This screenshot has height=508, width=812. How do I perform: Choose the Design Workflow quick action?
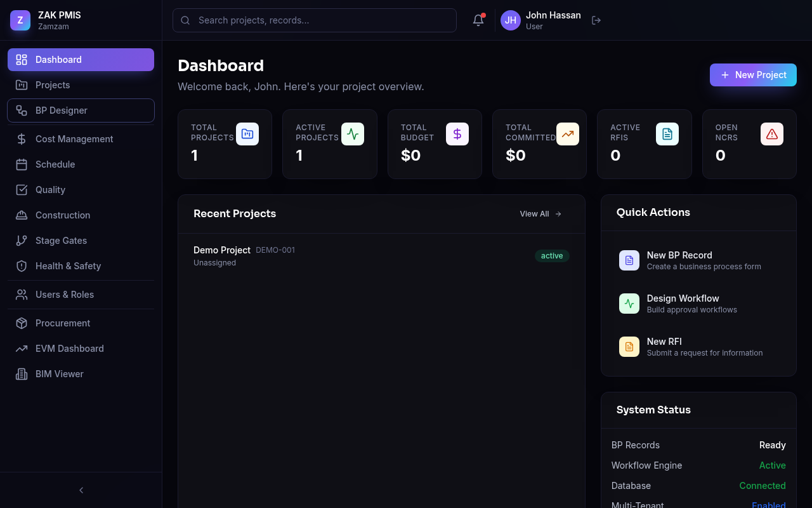click(698, 304)
